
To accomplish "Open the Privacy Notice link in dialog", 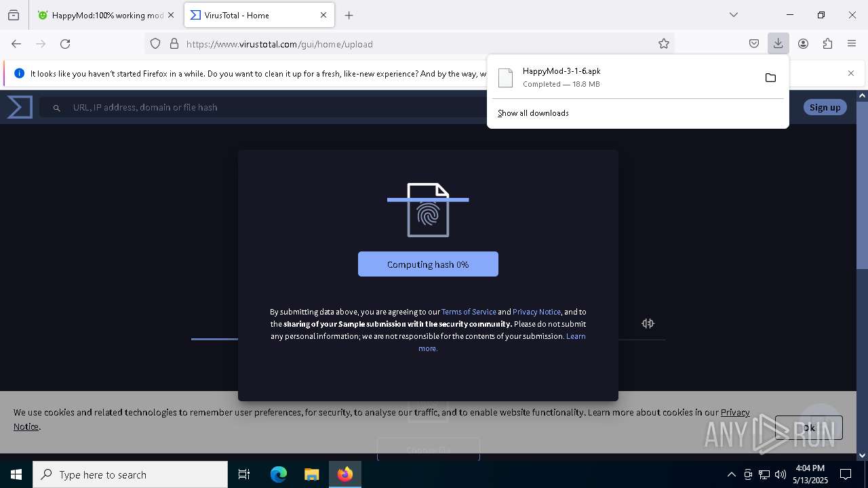I will [x=536, y=312].
